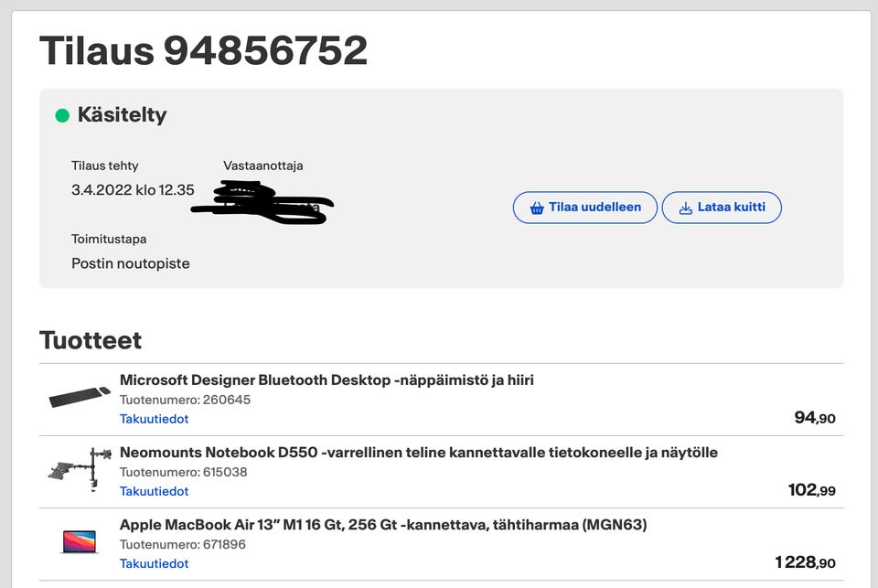Click the Neomounts Notebook D550 product title
The height and width of the screenshot is (588, 878).
point(418,452)
